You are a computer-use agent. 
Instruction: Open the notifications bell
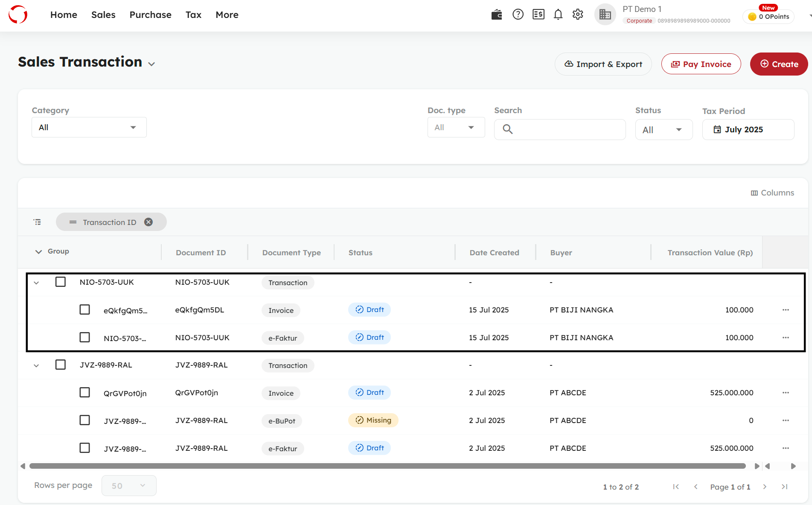pyautogui.click(x=558, y=15)
